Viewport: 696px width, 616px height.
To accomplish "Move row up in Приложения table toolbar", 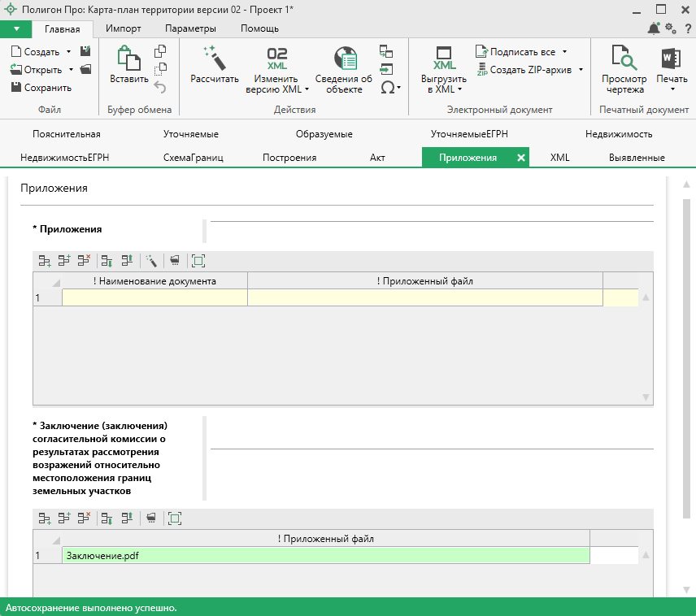I will 127,261.
